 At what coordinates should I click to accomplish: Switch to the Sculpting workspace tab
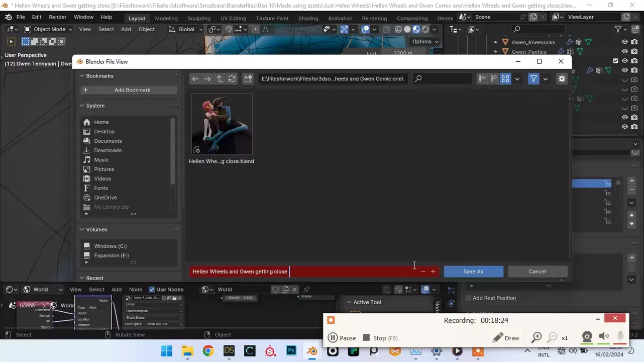click(199, 18)
